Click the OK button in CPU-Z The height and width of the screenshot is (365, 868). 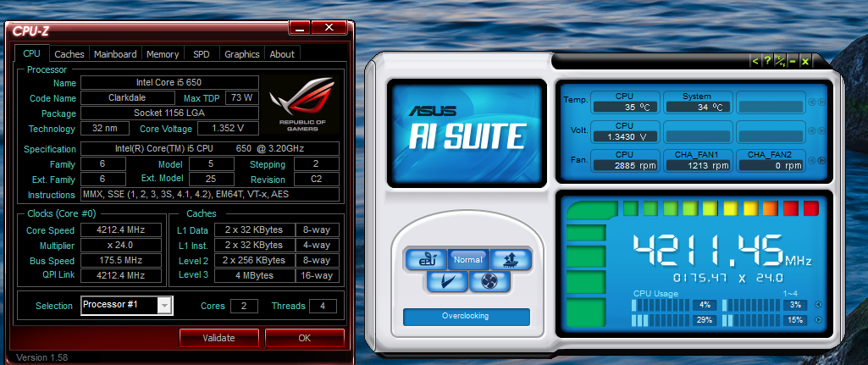[x=305, y=338]
